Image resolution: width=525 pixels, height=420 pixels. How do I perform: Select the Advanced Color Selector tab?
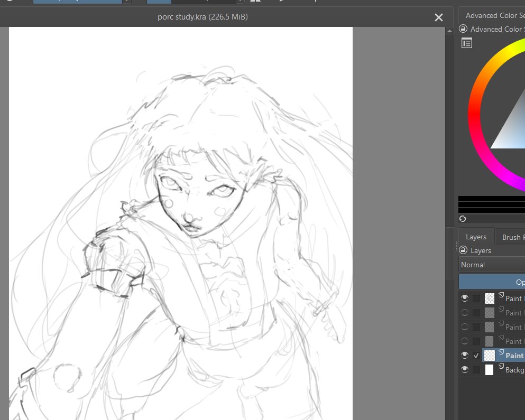pos(492,15)
